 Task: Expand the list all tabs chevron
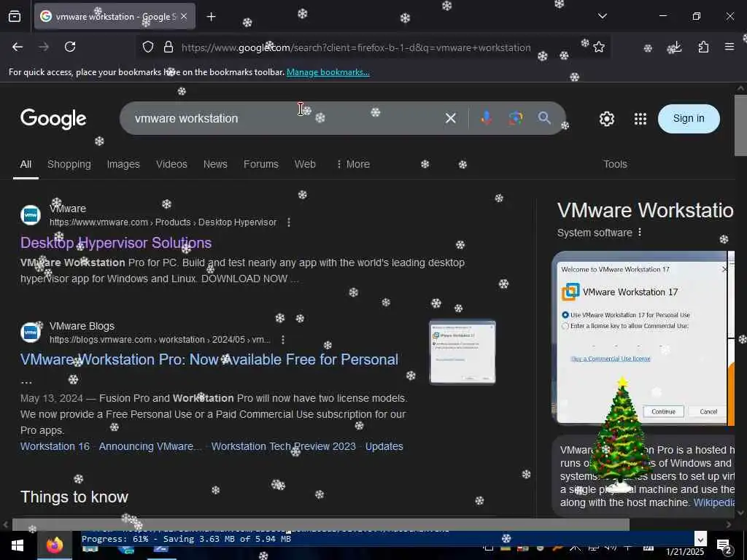pyautogui.click(x=602, y=16)
